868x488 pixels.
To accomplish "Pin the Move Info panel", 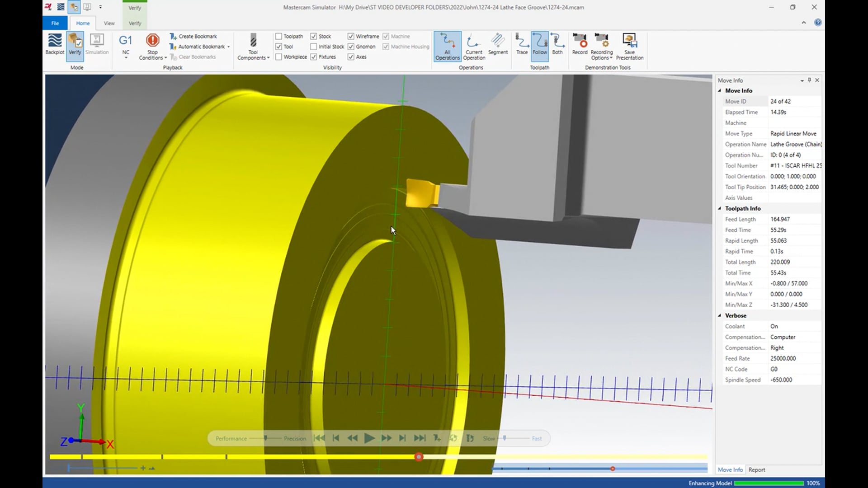I will click(x=809, y=80).
